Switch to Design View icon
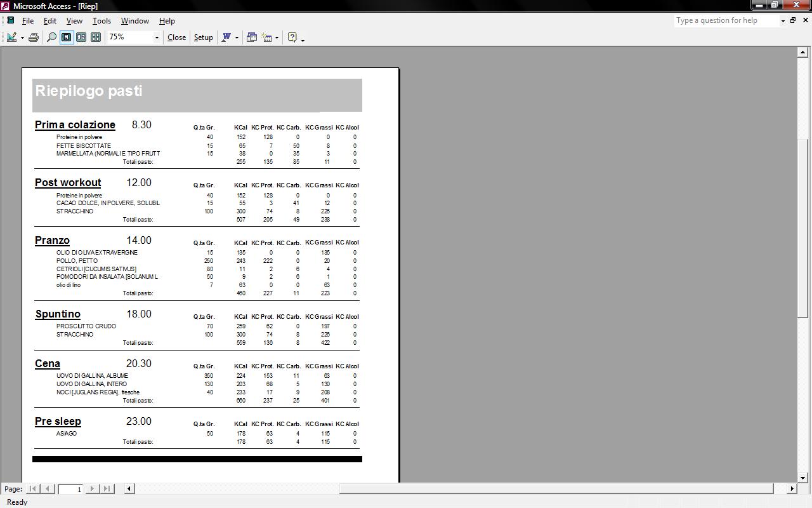Image resolution: width=812 pixels, height=508 pixels. pos(11,37)
